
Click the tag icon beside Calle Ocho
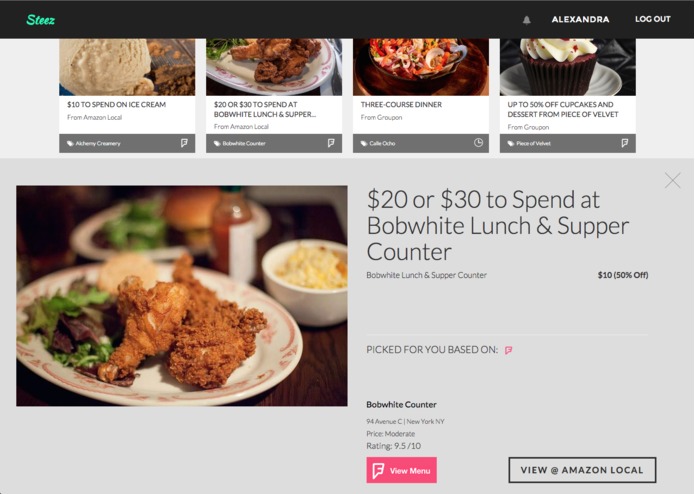point(364,144)
